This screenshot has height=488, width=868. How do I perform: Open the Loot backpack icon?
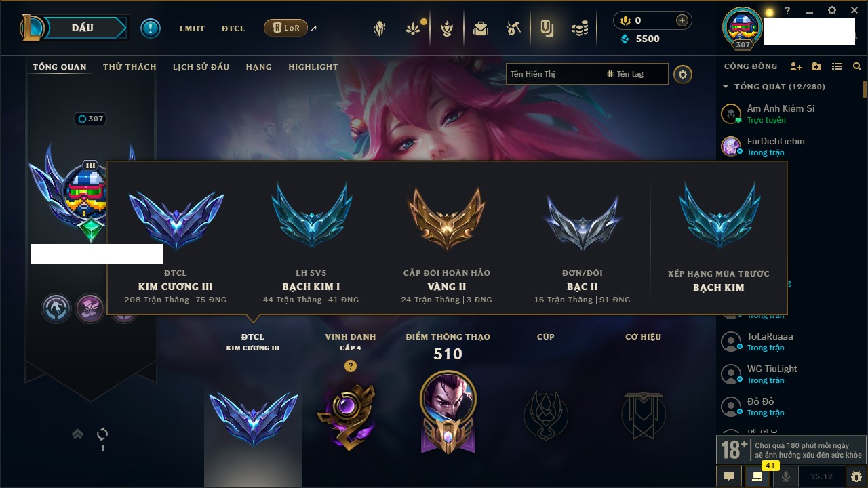481,28
